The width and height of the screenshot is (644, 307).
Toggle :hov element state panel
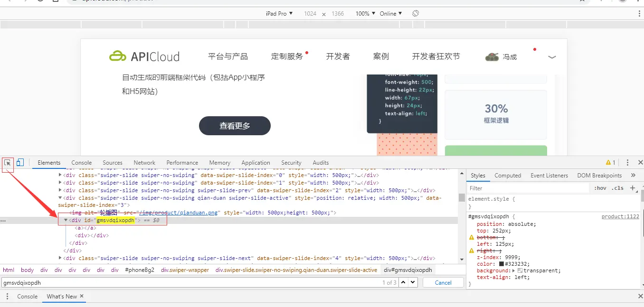(600, 188)
